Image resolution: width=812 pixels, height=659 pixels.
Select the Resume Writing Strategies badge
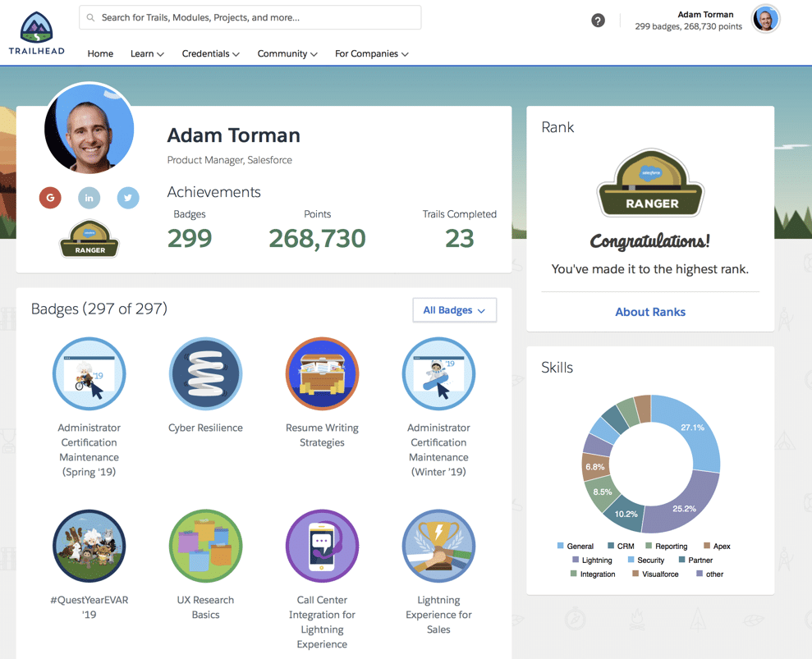point(322,373)
